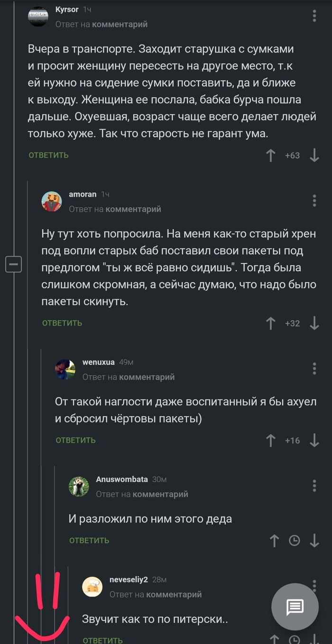Upvote Anuswombata's comment
This screenshot has width=332, height=644.
[274, 540]
